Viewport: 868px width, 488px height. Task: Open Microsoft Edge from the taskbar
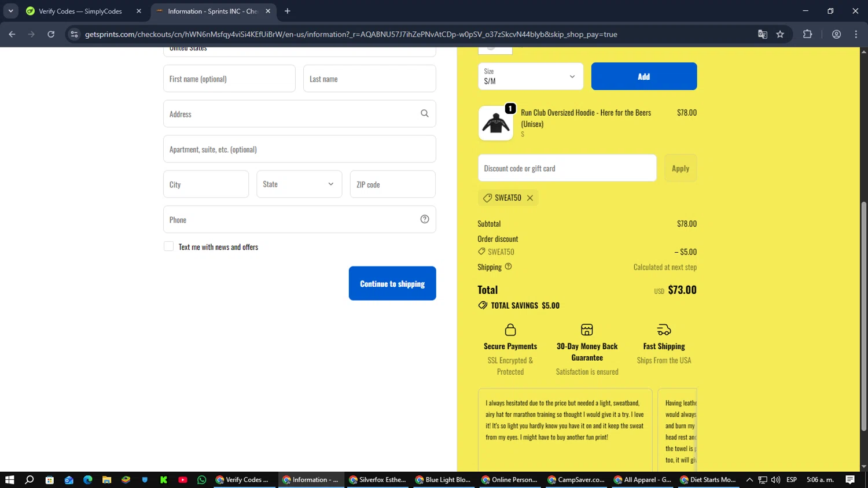point(88,480)
